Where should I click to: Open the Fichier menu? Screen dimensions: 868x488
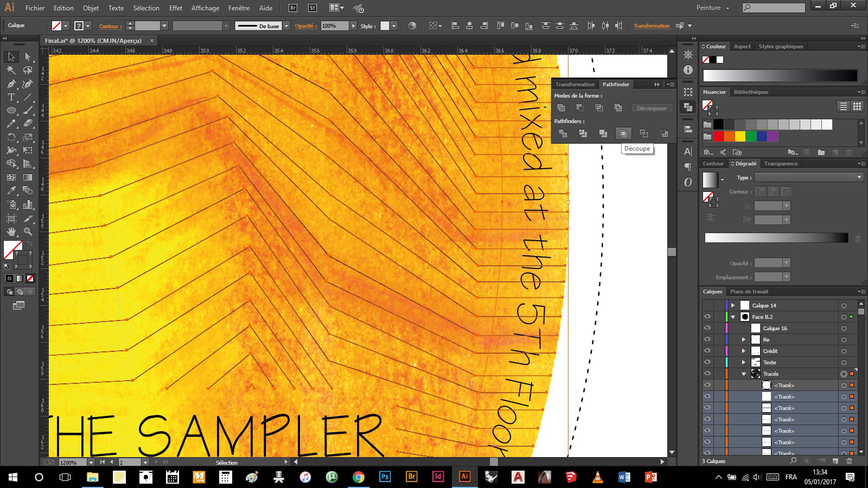coord(35,8)
